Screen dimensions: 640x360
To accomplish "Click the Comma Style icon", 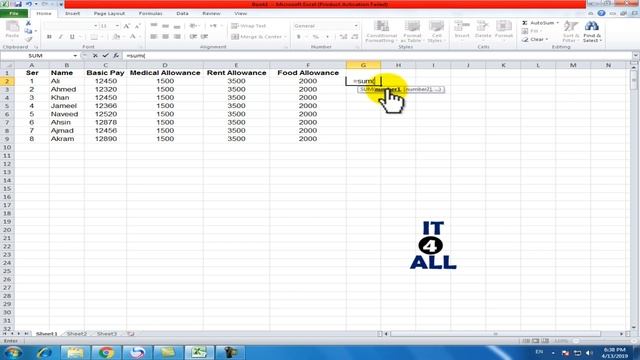I will point(327,37).
